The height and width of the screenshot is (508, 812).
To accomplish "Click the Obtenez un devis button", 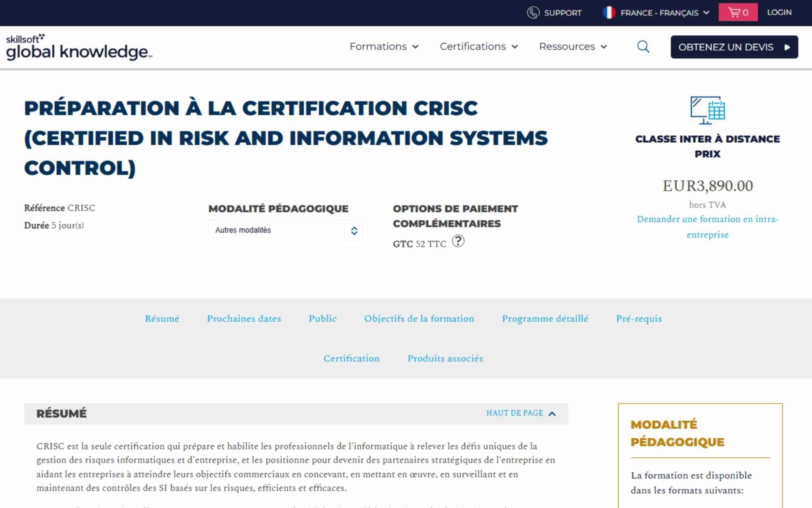I will (734, 47).
